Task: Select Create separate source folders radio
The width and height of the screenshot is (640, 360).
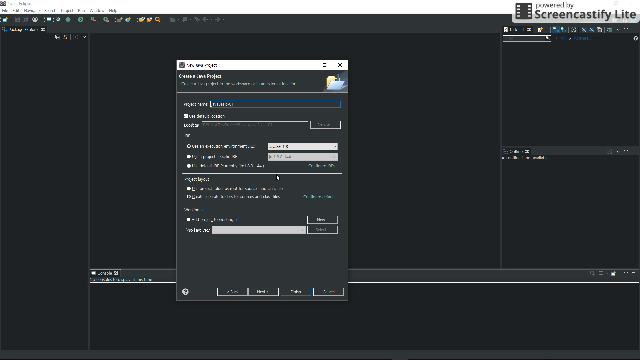Action: coord(189,197)
